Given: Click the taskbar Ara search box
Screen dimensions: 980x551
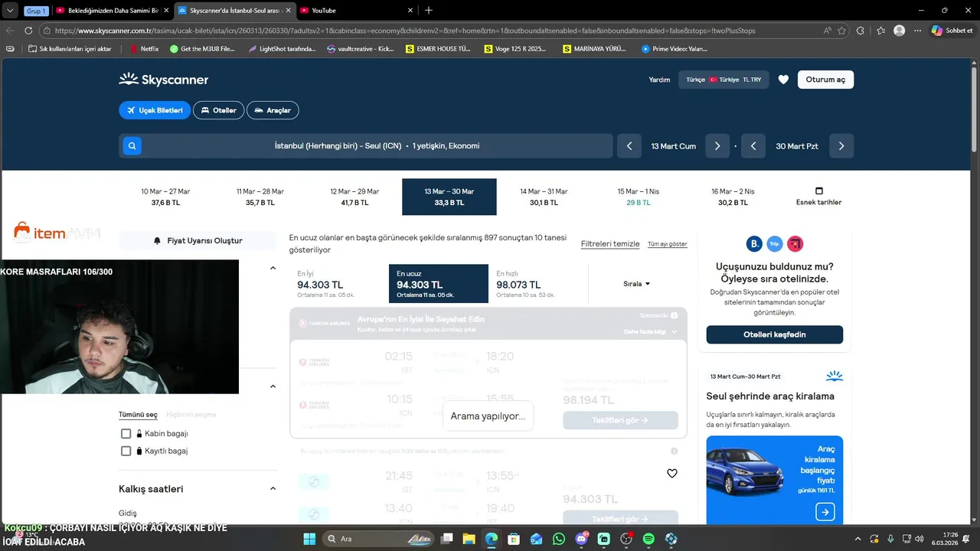Looking at the screenshot, I should 377,539.
